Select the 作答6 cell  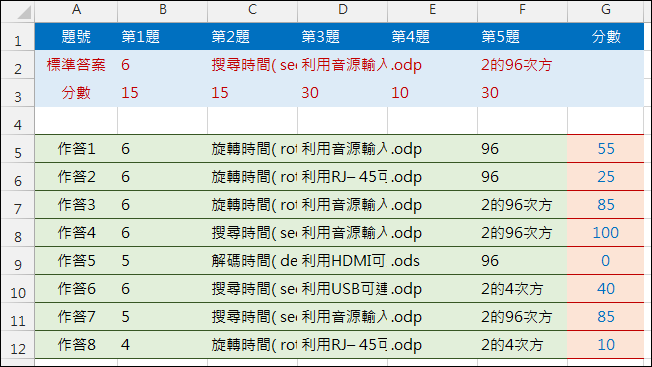76,288
